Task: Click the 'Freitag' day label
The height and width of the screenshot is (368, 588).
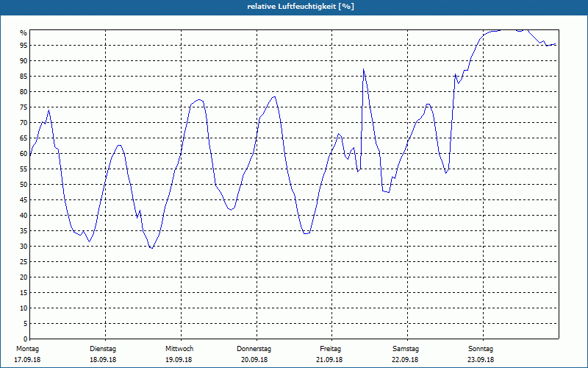Action: pos(330,349)
